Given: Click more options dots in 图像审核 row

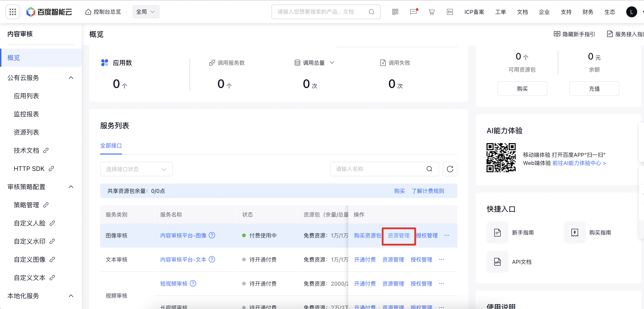Looking at the screenshot, I should tap(447, 235).
